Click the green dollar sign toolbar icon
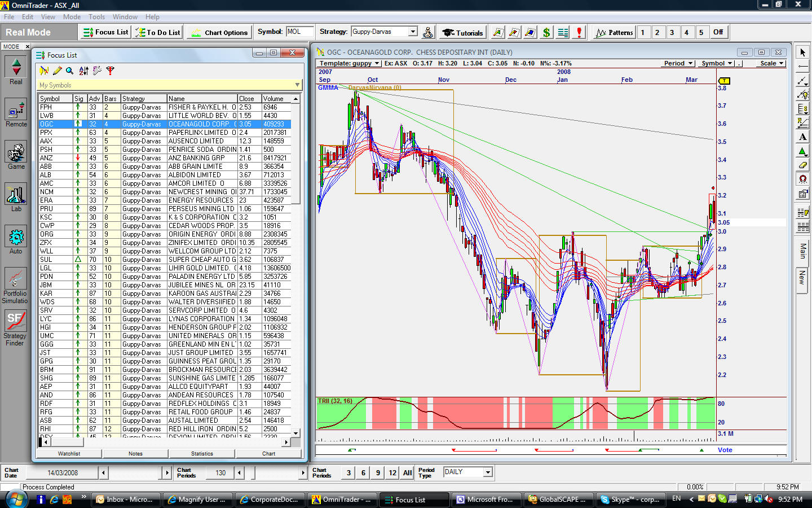The image size is (812, 508). click(x=546, y=32)
